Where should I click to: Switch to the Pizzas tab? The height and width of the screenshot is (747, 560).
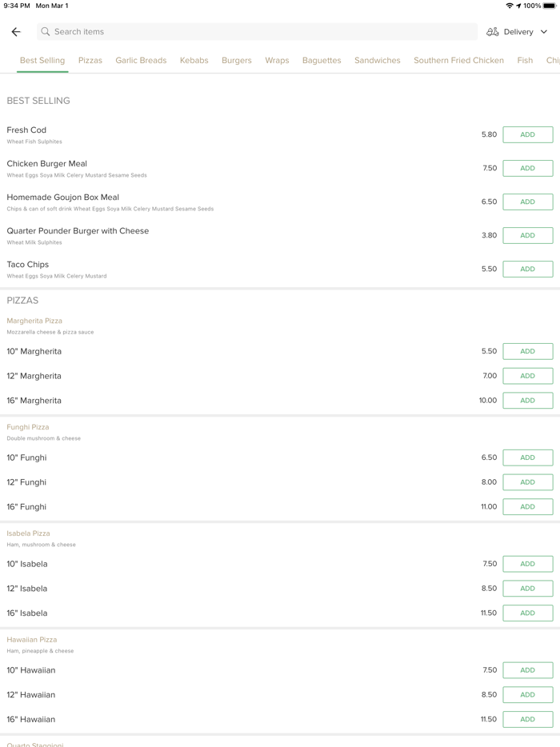click(90, 61)
